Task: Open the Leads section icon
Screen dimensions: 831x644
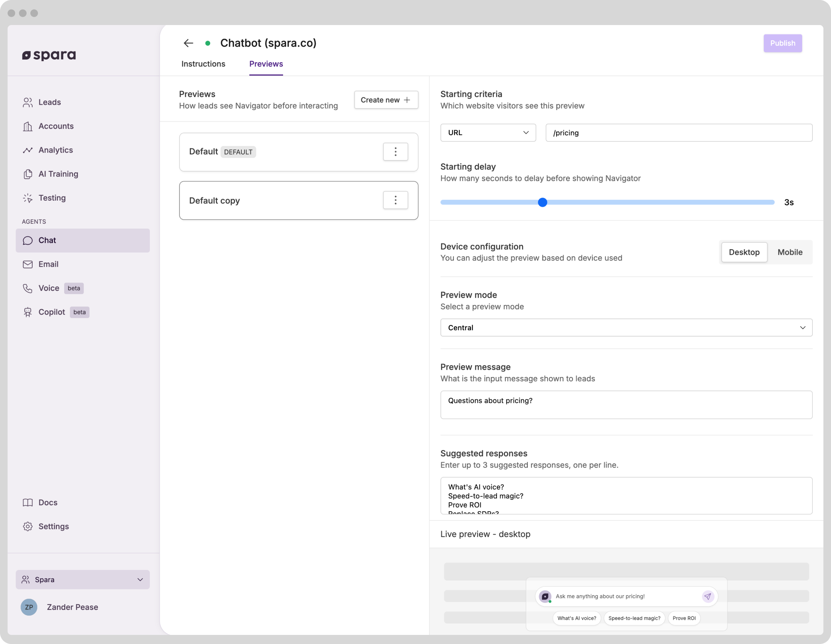Action: 28,102
